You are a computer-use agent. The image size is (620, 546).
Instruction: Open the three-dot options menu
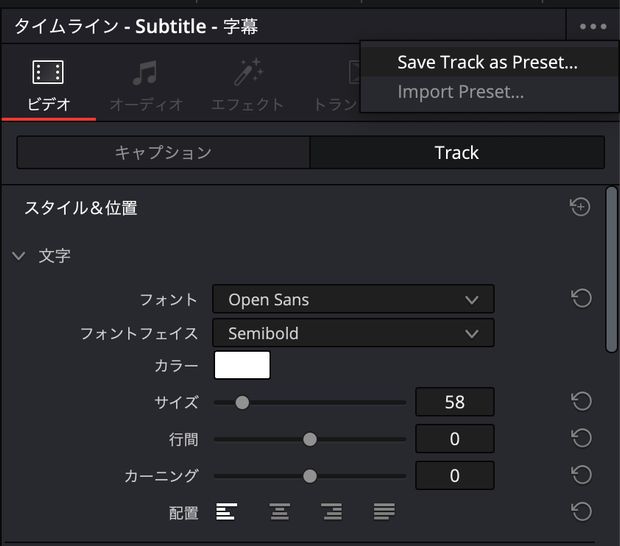point(593,26)
